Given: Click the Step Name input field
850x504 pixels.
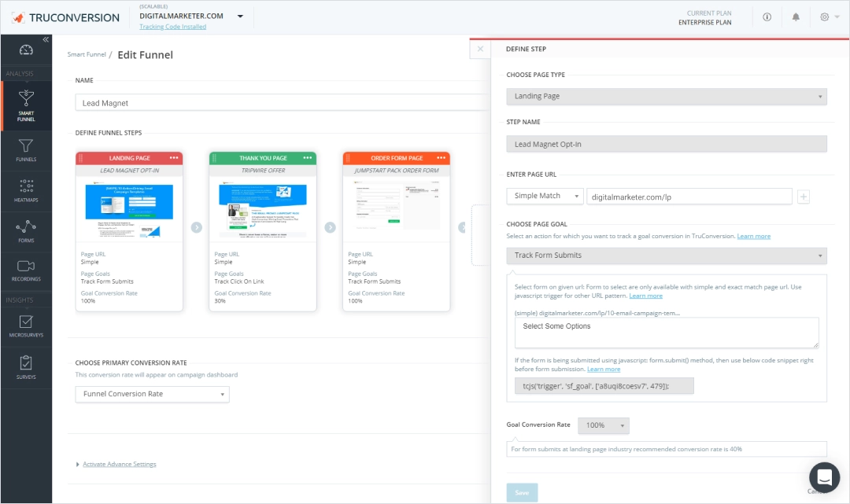Looking at the screenshot, I should pos(666,144).
